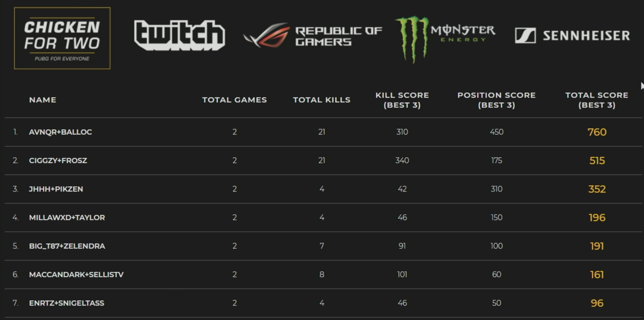Click the MILLAWXD+TAYLOR team name
Screen dimensions: 644x320
pos(67,218)
